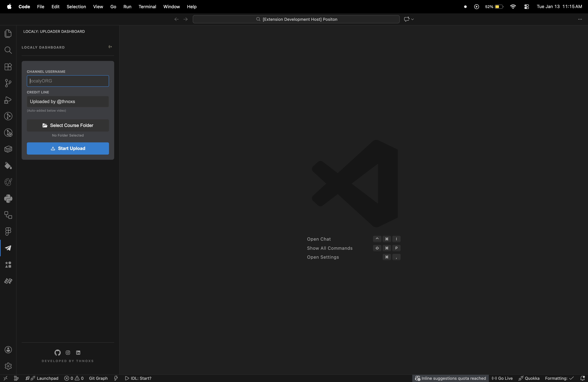
Task: Toggle Quokka in the status bar
Action: click(x=529, y=378)
